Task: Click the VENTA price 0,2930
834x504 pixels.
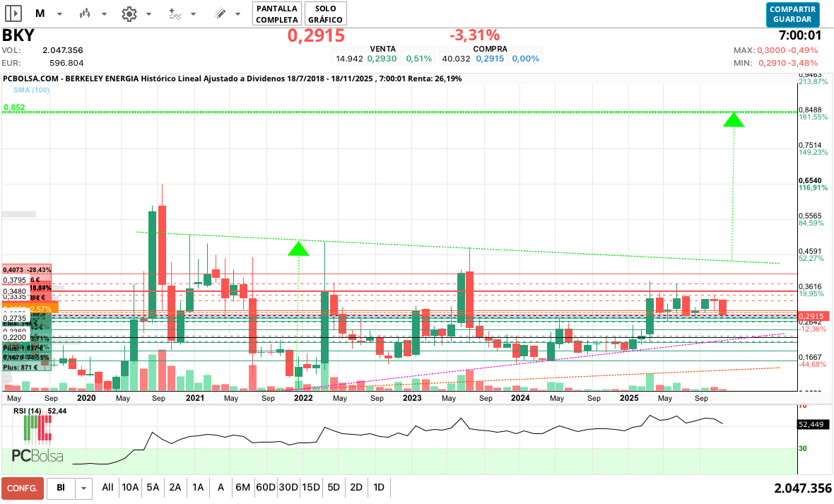Action: click(x=382, y=59)
